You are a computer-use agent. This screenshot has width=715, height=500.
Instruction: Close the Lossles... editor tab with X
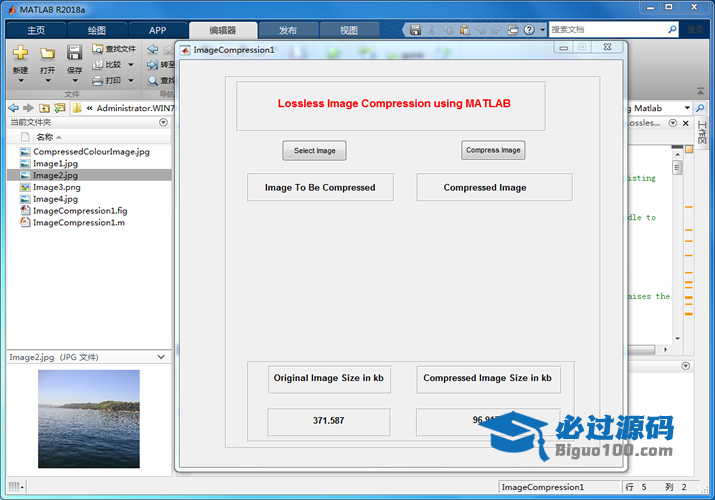(685, 123)
